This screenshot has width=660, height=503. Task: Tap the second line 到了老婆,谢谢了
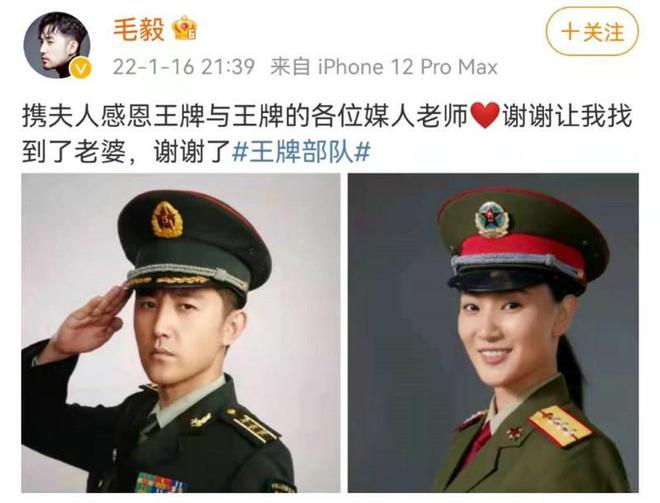click(125, 152)
